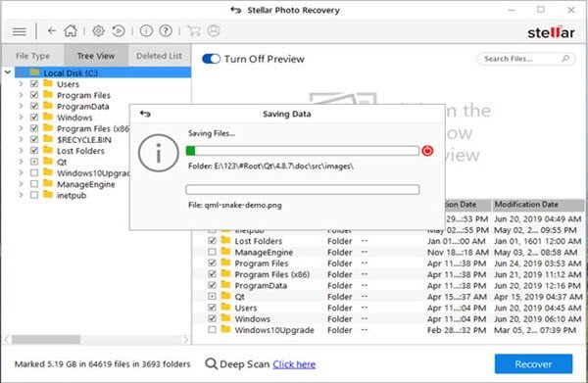588x383 pixels.
Task: Check ManageEngine checkbox in file list
Action: click(212, 252)
